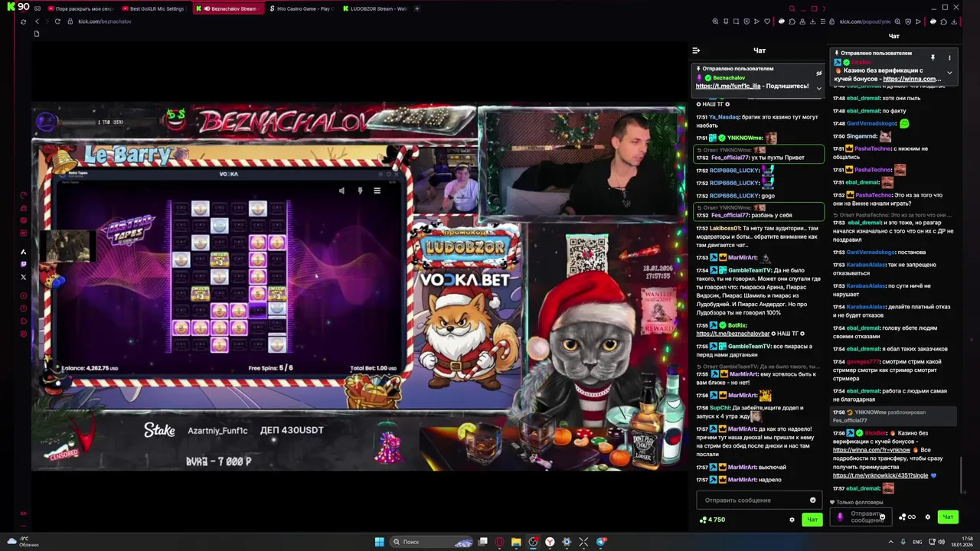
Task: Open t.me/funf1c_ilia pinned link
Action: [728, 86]
